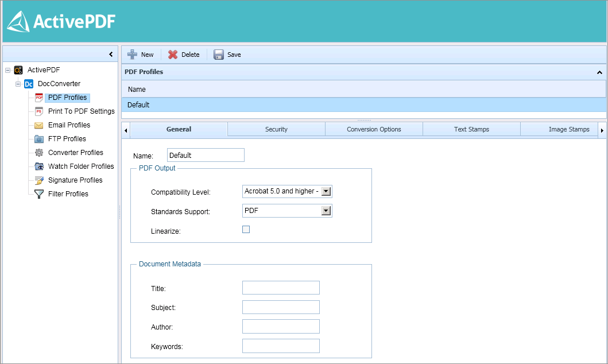Enable the Linearize checkbox

pyautogui.click(x=246, y=230)
